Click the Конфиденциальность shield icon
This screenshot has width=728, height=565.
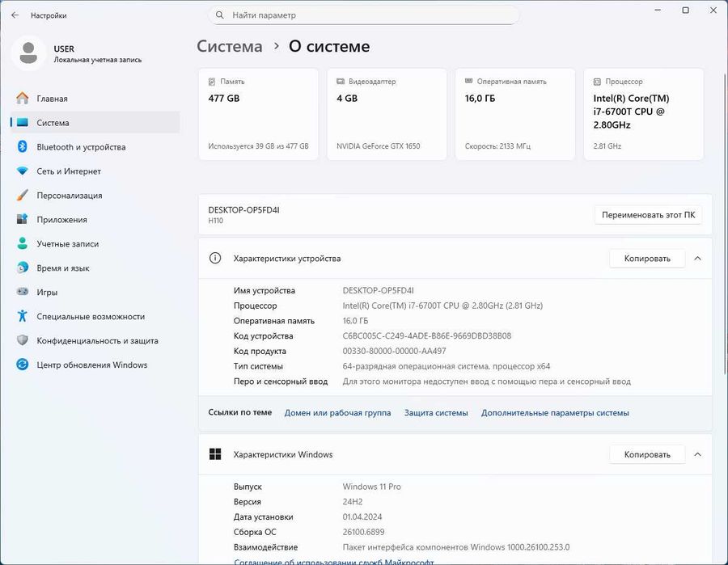tap(23, 340)
